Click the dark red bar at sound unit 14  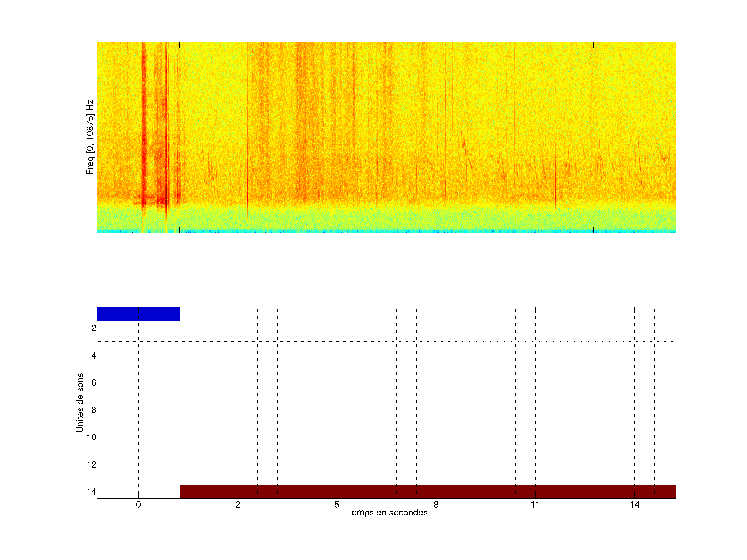pyautogui.click(x=427, y=492)
